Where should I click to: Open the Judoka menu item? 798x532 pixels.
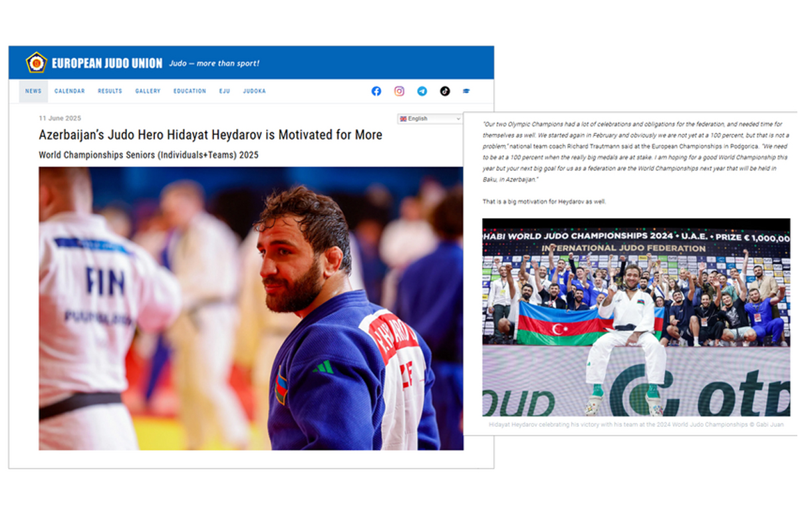254,91
